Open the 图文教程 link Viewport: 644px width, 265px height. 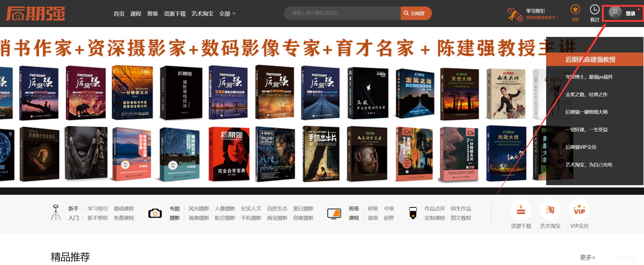(x=461, y=218)
